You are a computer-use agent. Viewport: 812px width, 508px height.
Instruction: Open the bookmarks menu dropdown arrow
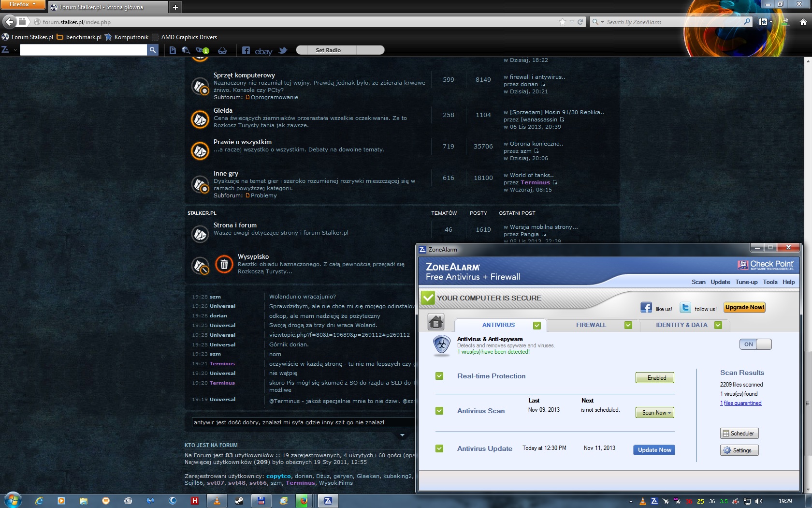click(771, 22)
